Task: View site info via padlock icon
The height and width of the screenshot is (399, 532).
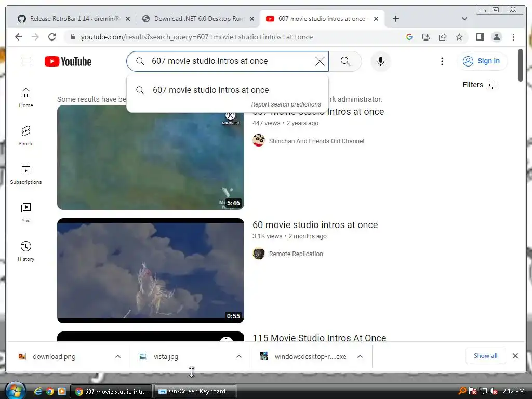Action: click(x=73, y=37)
